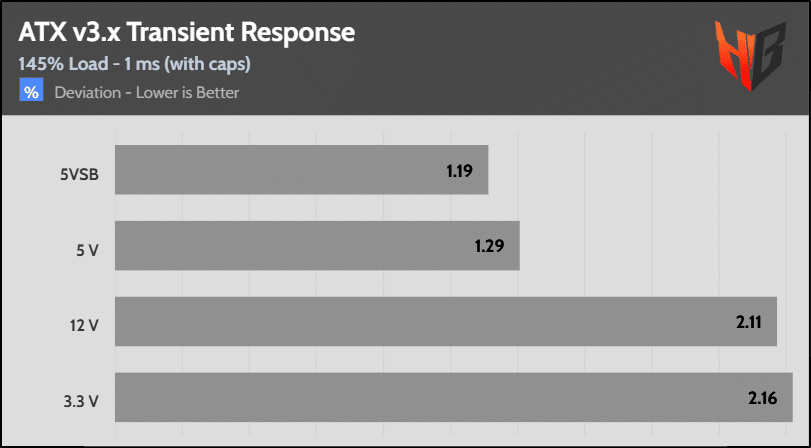Click the 2.16 value label
This screenshot has height=448, width=811.
point(762,398)
